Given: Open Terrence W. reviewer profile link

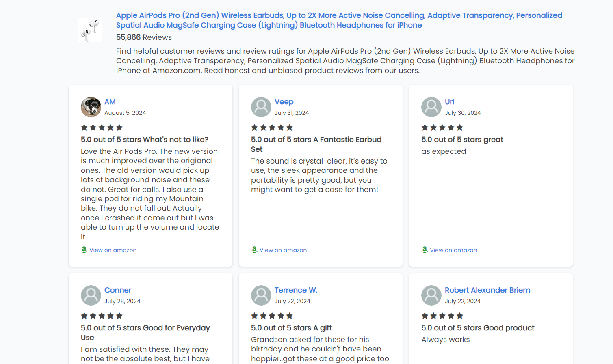Looking at the screenshot, I should pyautogui.click(x=296, y=290).
